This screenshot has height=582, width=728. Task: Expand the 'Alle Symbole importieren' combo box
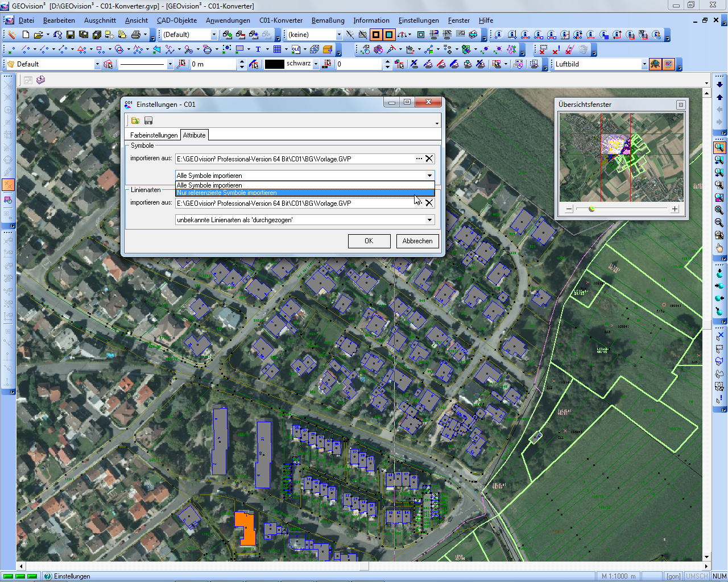(x=429, y=176)
